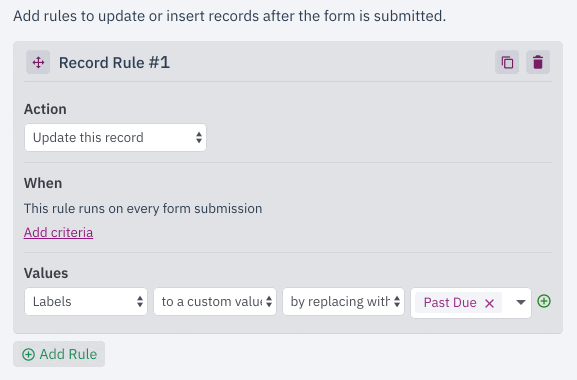
Task: Click the empty space in the label value field
Action: click(x=507, y=302)
